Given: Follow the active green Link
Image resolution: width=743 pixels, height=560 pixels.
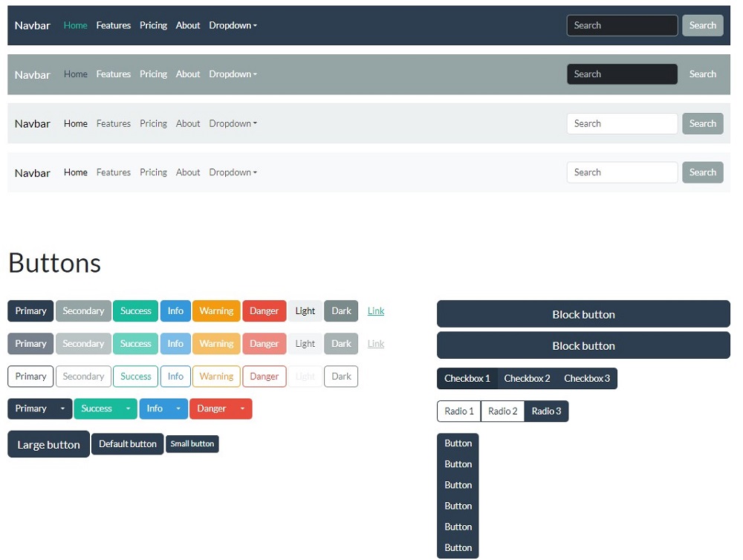Looking at the screenshot, I should tap(376, 311).
